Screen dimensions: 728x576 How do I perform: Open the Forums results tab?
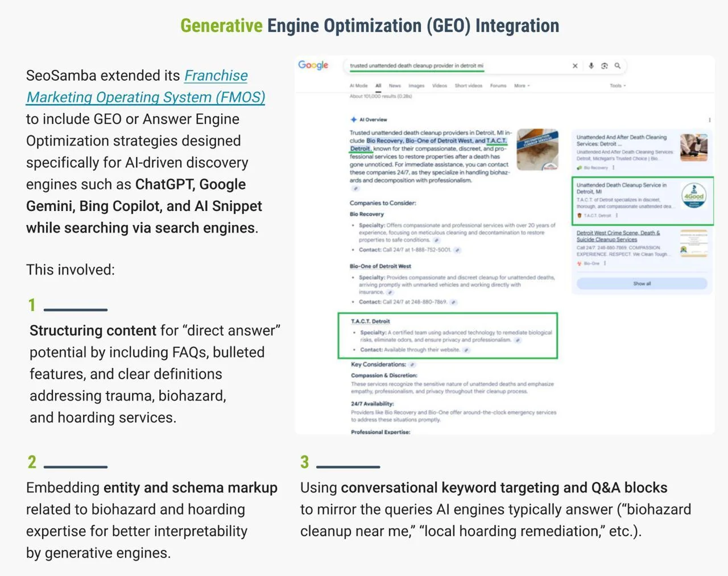[498, 86]
